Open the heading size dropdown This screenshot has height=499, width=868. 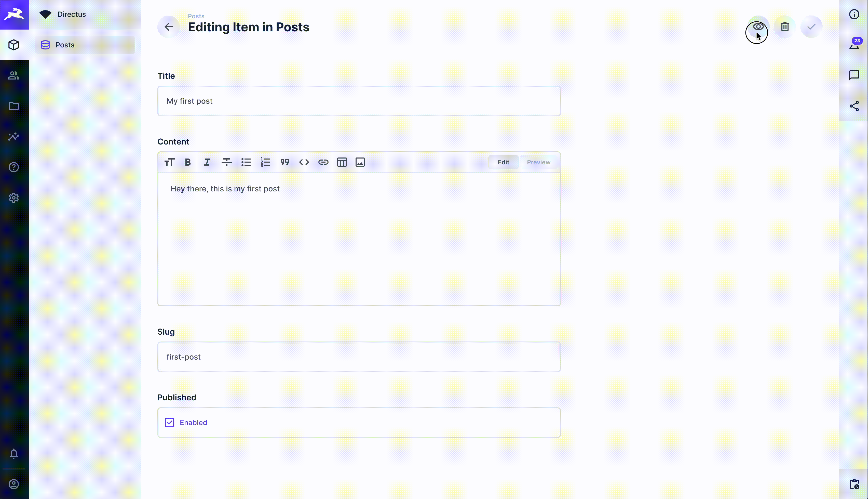click(x=169, y=162)
